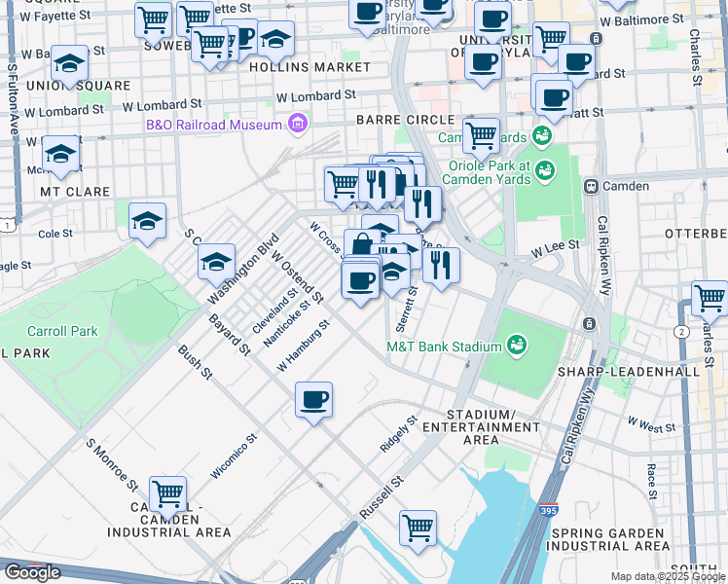Open the Google logo link
This screenshot has width=728, height=584.
[x=32, y=572]
